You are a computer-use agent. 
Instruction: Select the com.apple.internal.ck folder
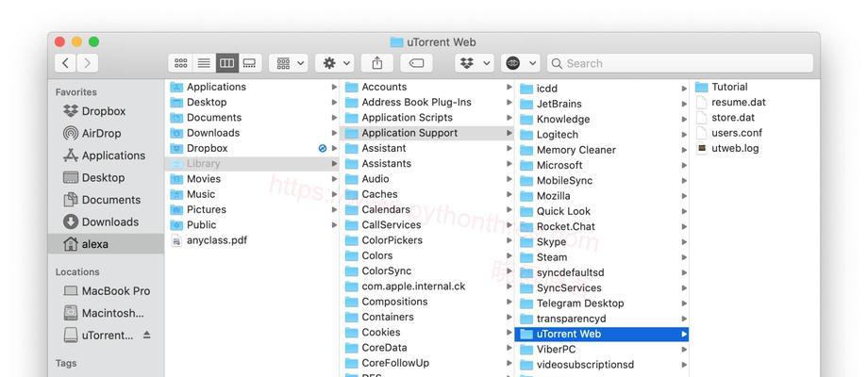coord(427,287)
